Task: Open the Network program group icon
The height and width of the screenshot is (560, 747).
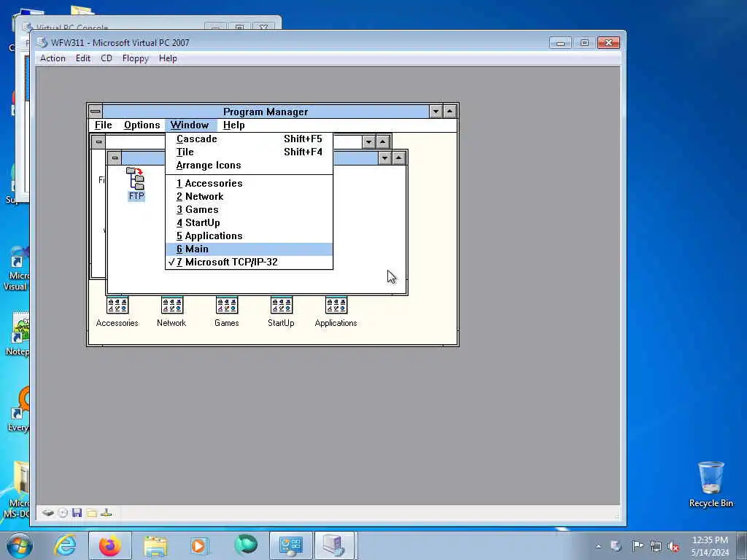Action: (x=171, y=312)
